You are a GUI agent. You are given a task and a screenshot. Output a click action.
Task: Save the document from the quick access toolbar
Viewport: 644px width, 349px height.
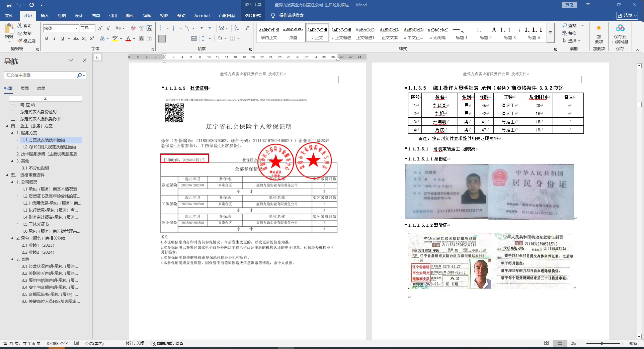click(9, 5)
